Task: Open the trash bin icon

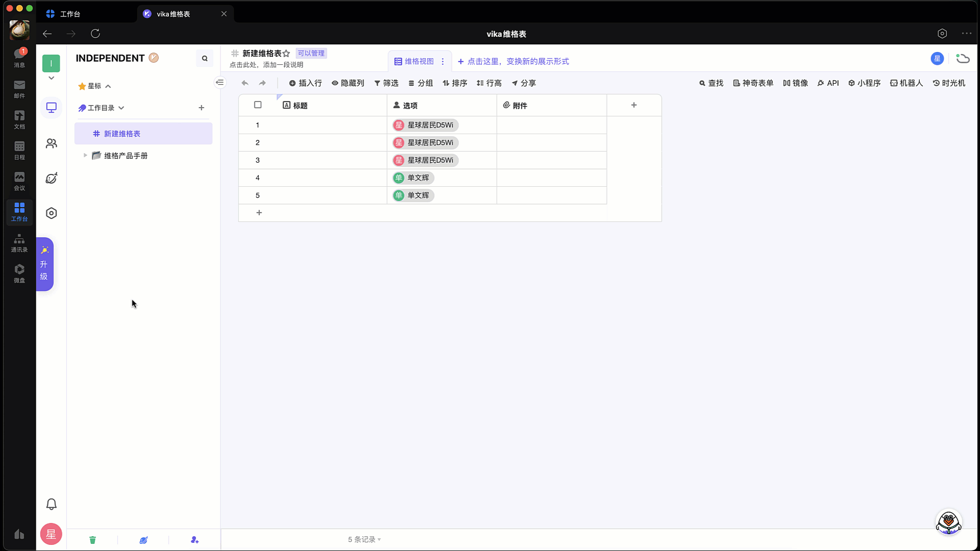Action: [x=92, y=540]
